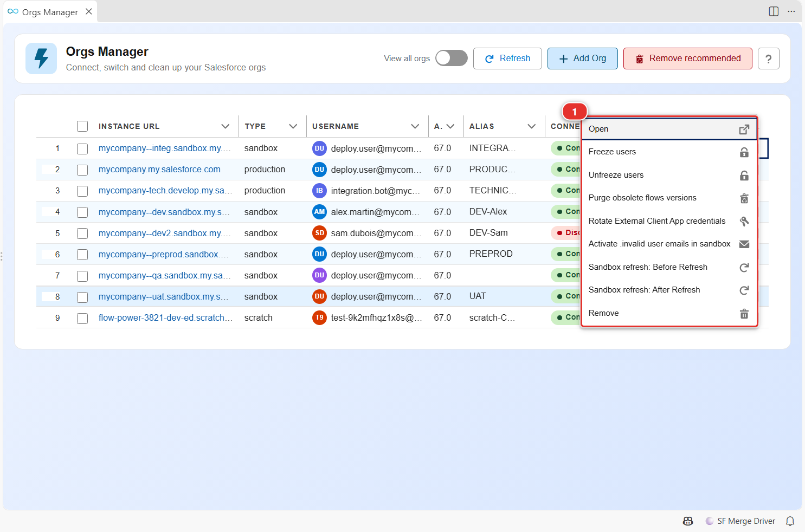Viewport: 805px width, 532px height.
Task: Click the T9 avatar for the scratch org
Action: coord(319,317)
